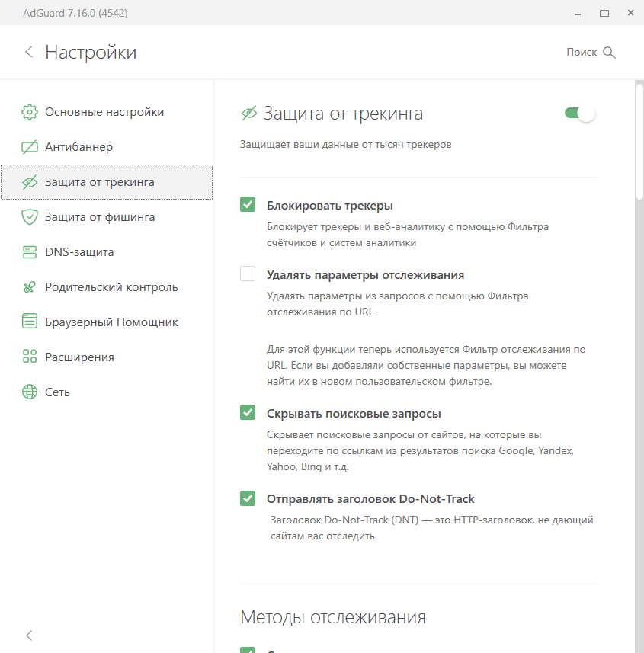The width and height of the screenshot is (644, 653).
Task: Uncheck Скрывать поисковые запросы checkbox
Action: [x=248, y=412]
